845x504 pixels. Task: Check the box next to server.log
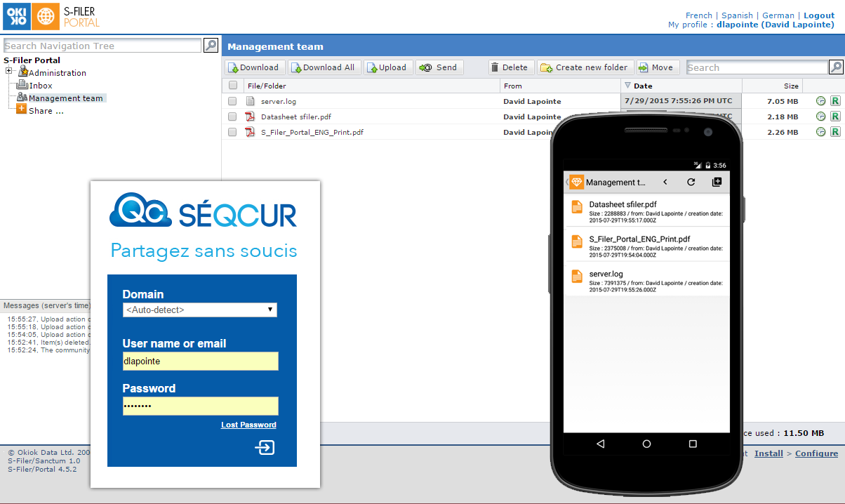pos(232,102)
